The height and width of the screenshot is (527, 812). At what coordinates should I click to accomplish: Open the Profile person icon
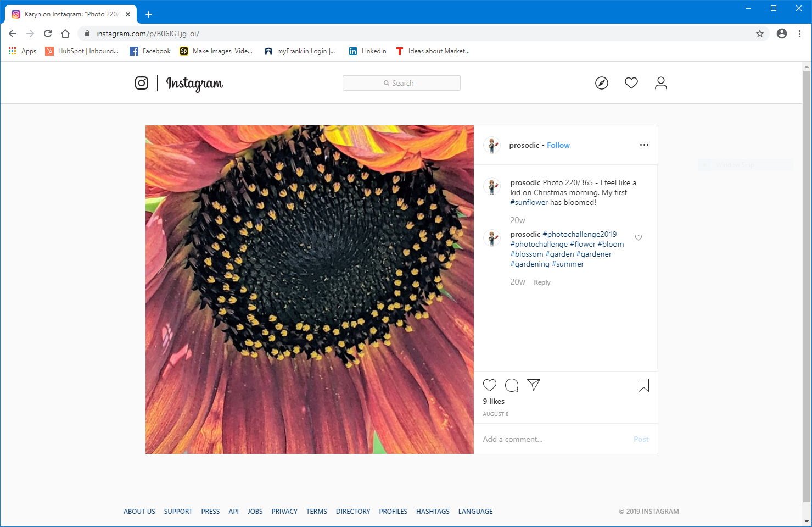click(x=661, y=83)
